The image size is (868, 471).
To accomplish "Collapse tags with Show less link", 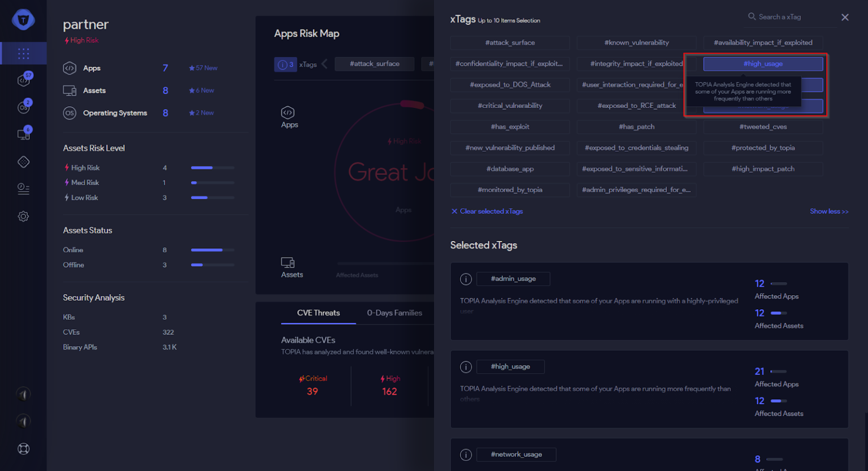I will [829, 211].
